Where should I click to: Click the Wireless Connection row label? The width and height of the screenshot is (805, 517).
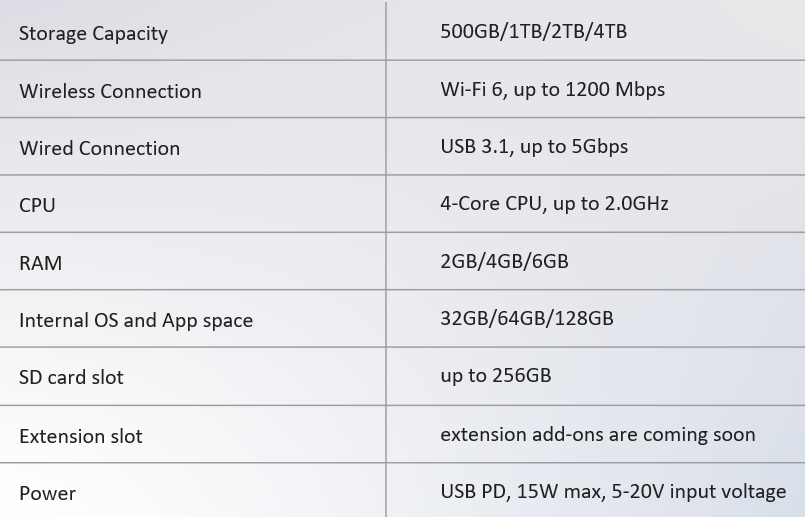click(x=110, y=91)
